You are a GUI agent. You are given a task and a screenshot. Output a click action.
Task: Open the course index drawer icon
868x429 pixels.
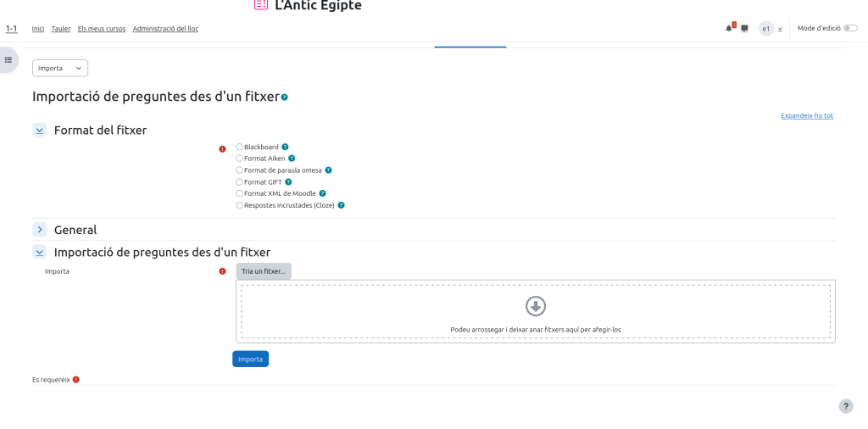click(8, 59)
